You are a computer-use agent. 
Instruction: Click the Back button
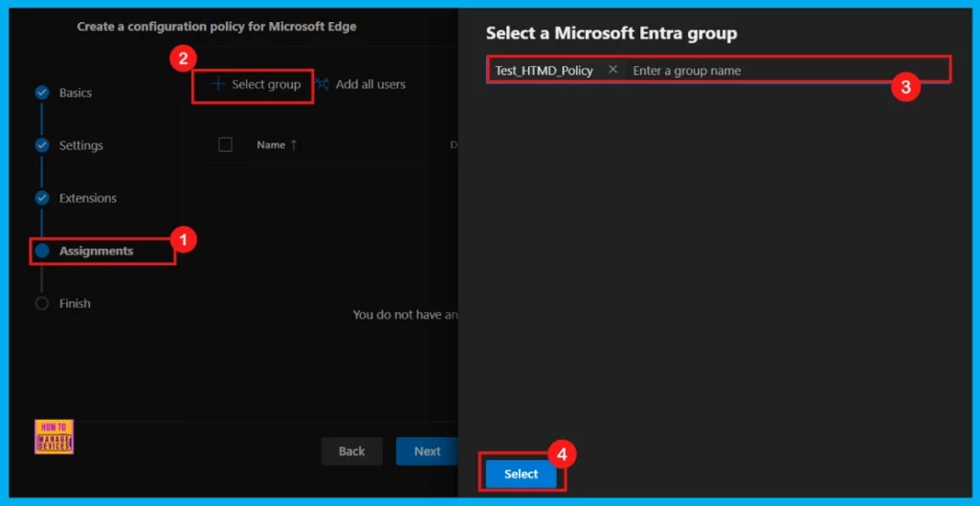351,451
